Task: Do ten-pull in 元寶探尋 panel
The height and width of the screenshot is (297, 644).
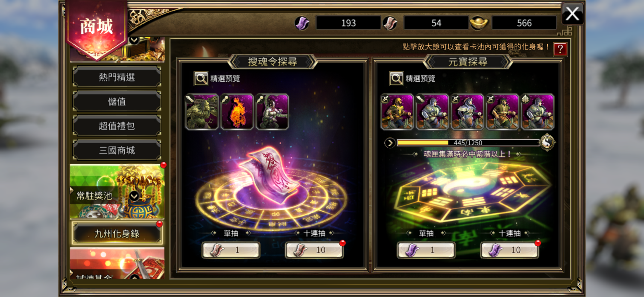Action: [x=509, y=250]
